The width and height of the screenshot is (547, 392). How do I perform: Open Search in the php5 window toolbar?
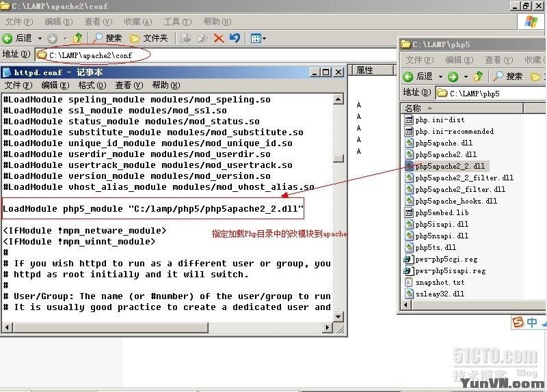[508, 76]
